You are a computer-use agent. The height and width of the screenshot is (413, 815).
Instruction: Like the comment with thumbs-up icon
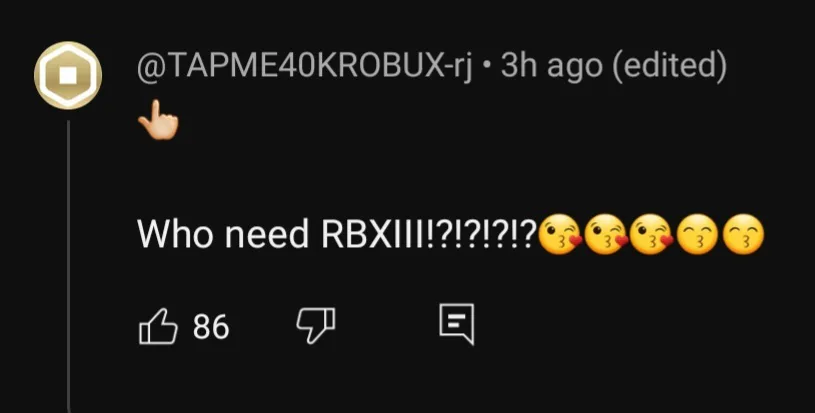(159, 327)
